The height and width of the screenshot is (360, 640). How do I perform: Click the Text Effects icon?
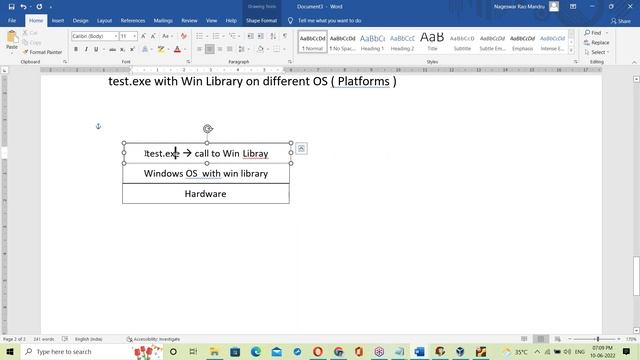(x=145, y=49)
